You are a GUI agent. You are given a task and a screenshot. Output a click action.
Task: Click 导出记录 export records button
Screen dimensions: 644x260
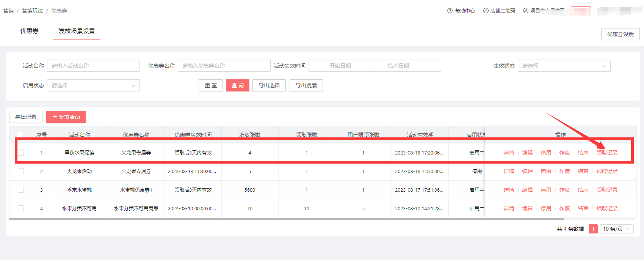(26, 117)
